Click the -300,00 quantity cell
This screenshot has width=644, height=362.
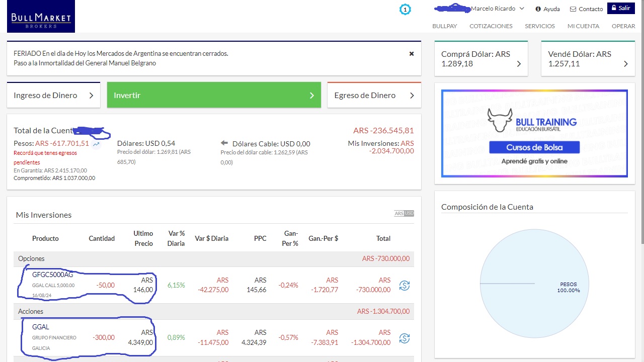pyautogui.click(x=104, y=337)
